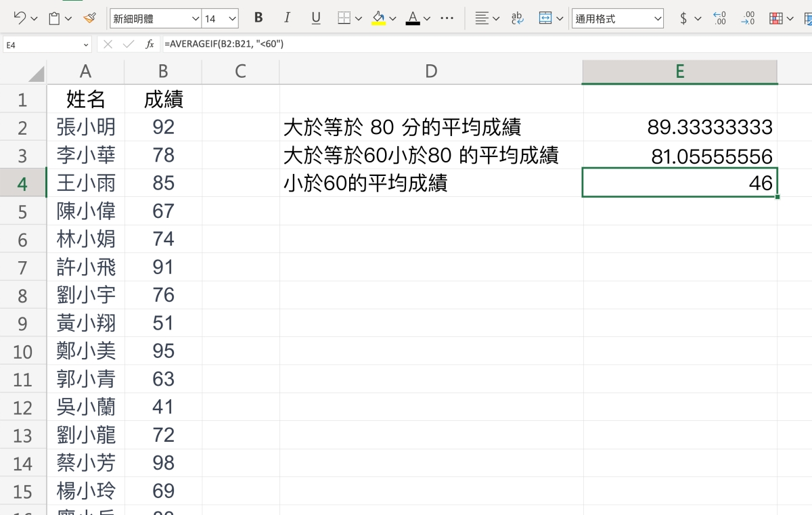Select row 1 header
Viewport: 812px width, 515px height.
[23, 99]
